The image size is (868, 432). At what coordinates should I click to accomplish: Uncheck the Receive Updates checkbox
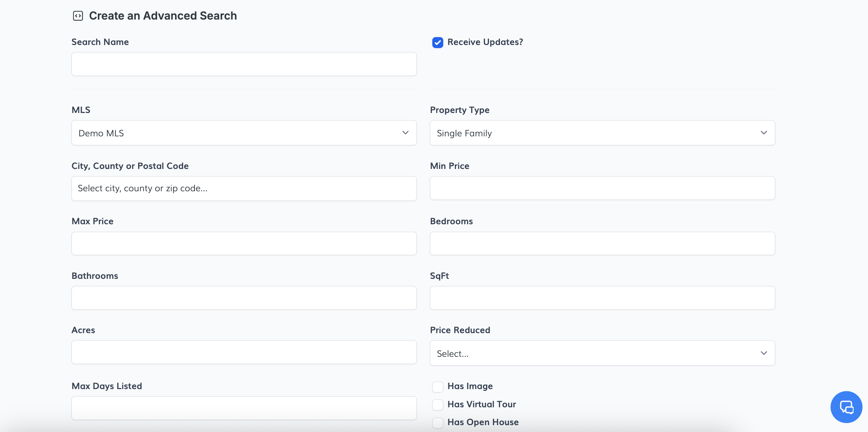tap(437, 43)
